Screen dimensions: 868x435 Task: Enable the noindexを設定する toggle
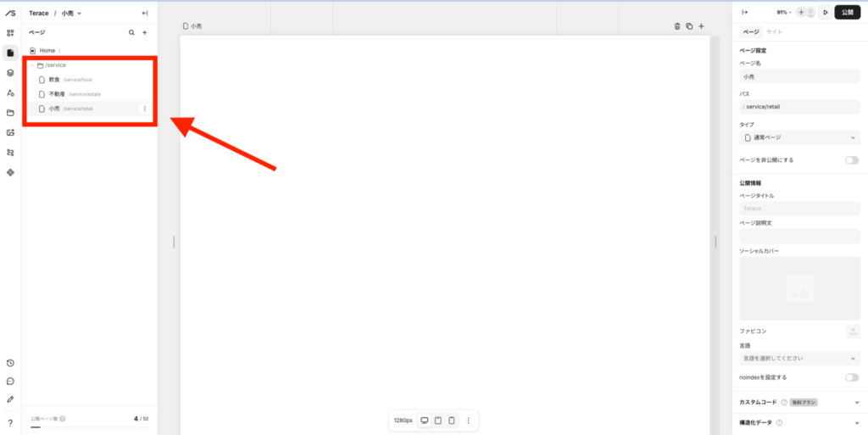[x=852, y=377]
